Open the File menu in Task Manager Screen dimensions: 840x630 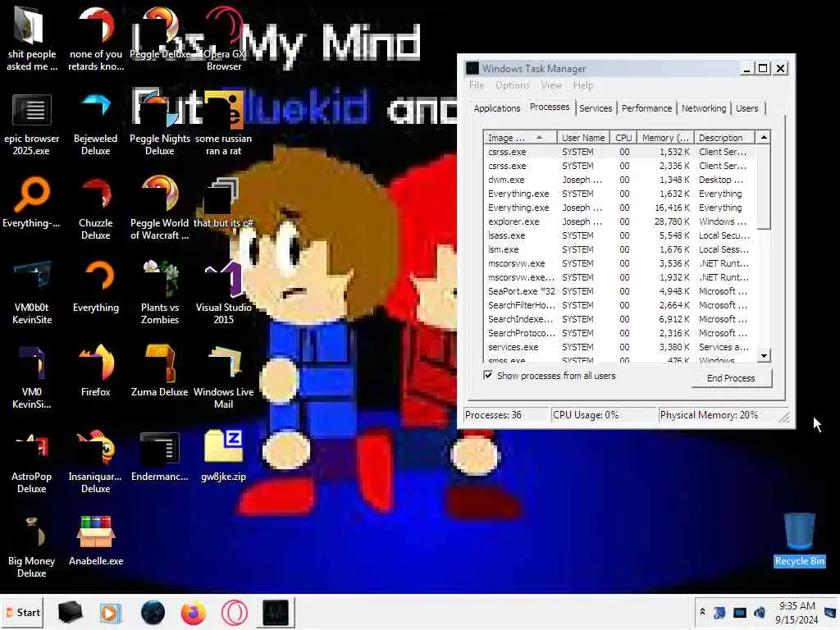(x=477, y=85)
